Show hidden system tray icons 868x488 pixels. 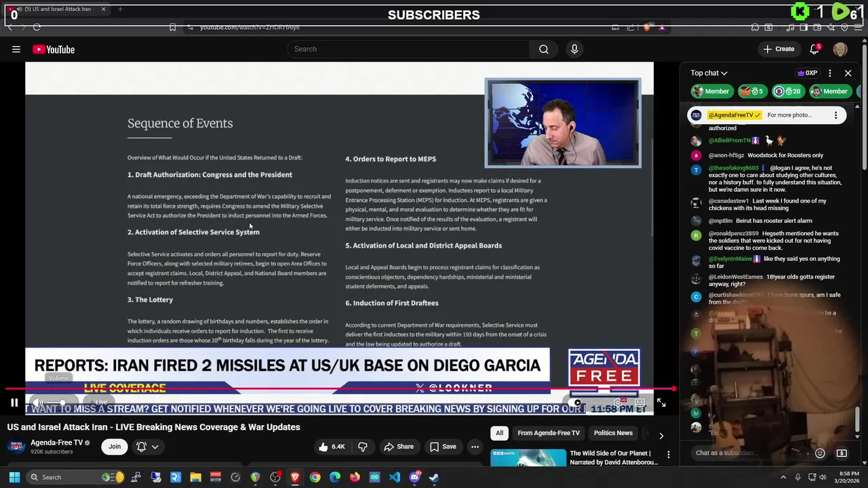pyautogui.click(x=783, y=477)
